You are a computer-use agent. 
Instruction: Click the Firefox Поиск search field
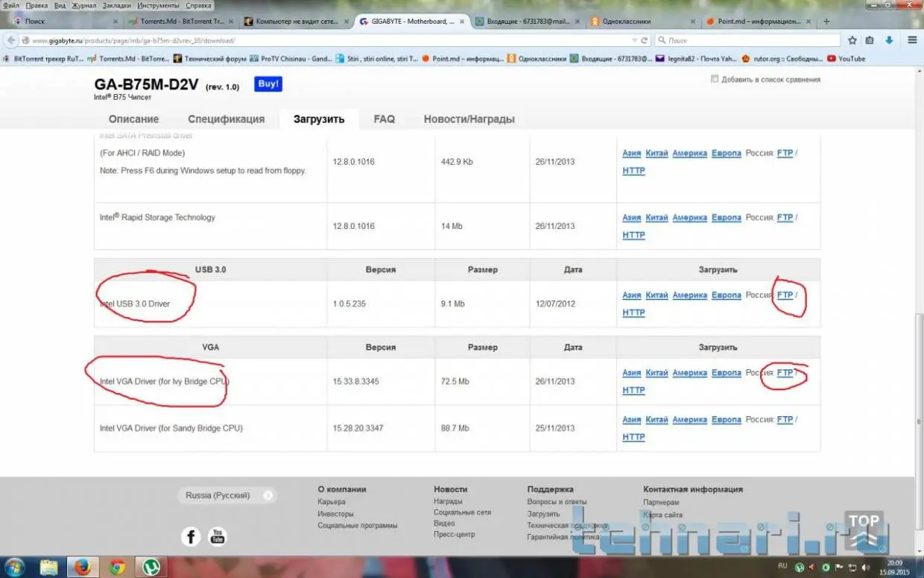tap(749, 40)
